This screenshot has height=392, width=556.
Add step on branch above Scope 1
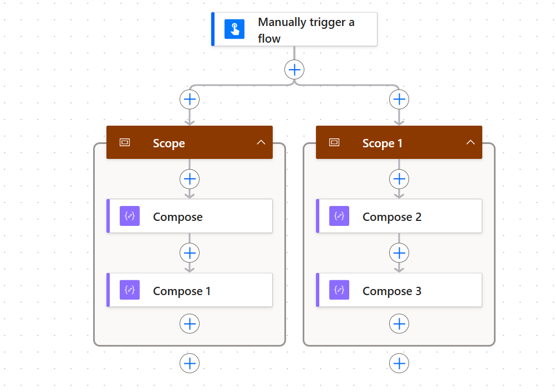point(399,99)
